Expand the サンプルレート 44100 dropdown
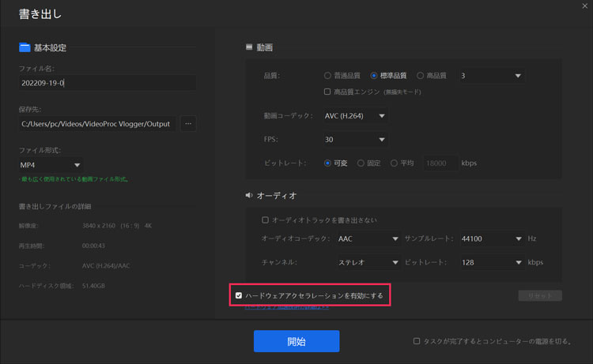 [489, 238]
